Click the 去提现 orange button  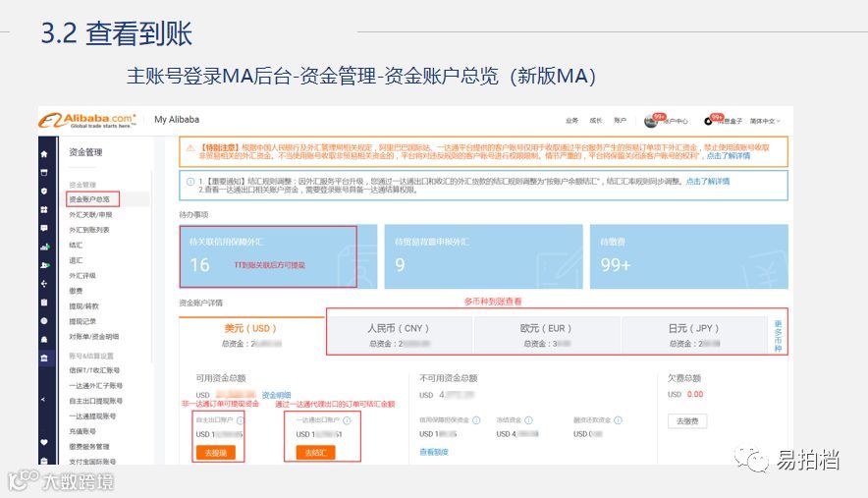[216, 453]
